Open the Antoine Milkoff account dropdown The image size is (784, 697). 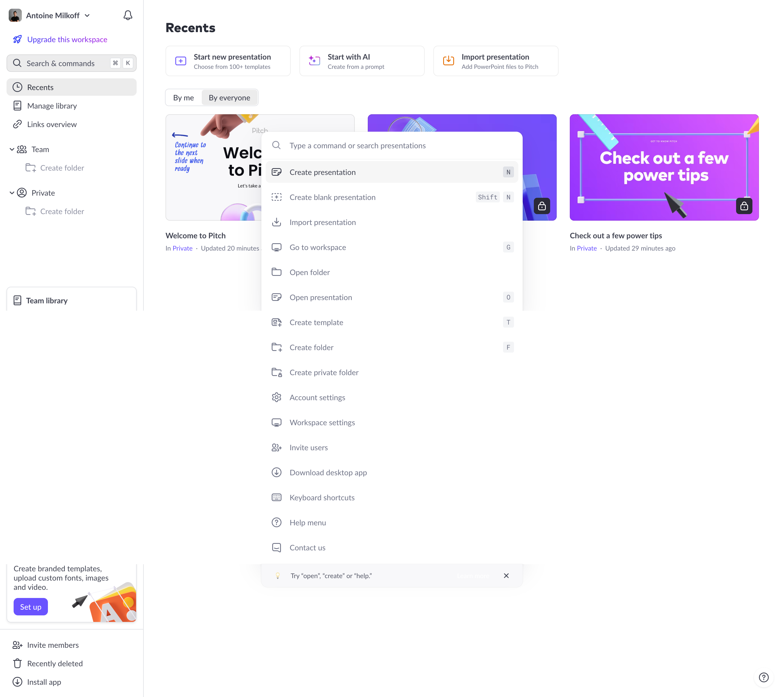click(50, 15)
